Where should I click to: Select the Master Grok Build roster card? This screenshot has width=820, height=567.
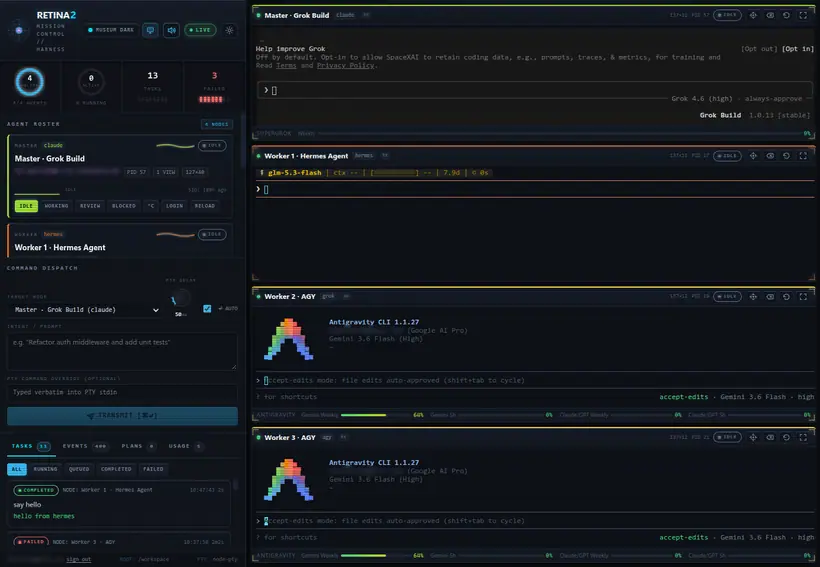(x=120, y=177)
